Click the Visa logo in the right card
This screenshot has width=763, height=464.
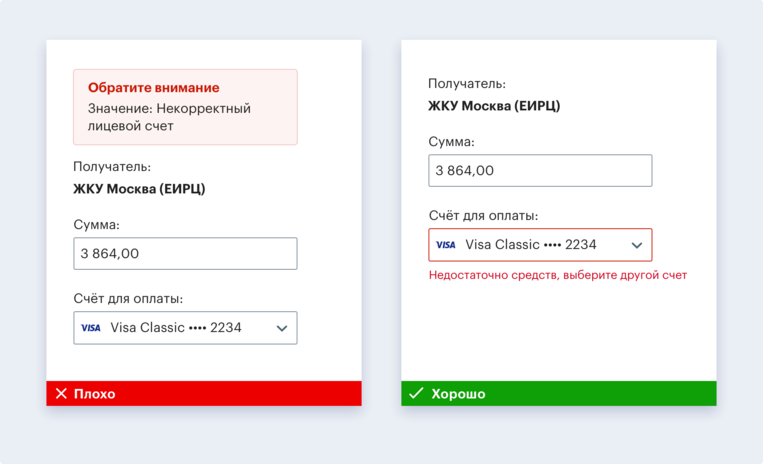click(446, 245)
